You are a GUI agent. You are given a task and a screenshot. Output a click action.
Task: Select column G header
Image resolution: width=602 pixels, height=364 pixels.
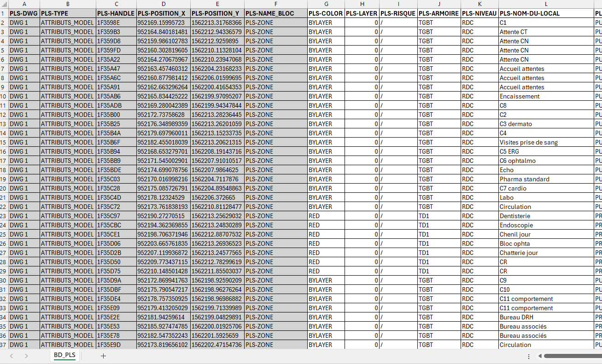(x=326, y=4)
